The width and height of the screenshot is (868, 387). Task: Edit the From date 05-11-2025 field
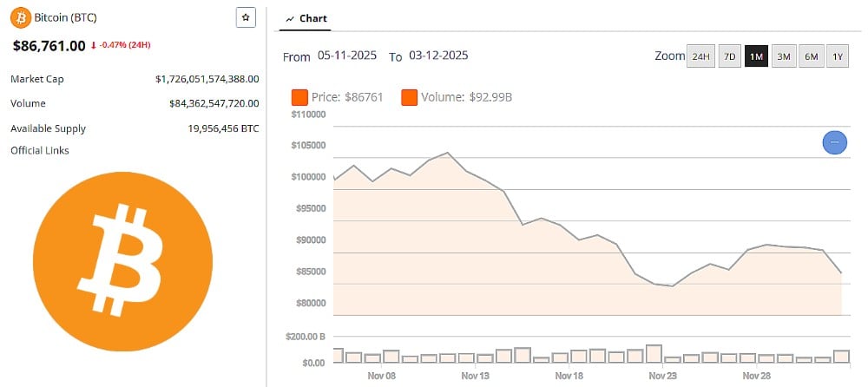click(345, 56)
